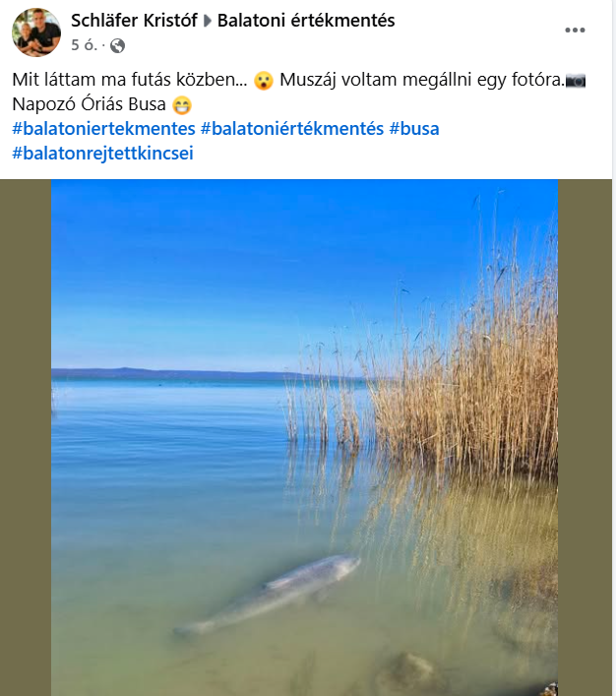This screenshot has width=616, height=696.
Task: Click the grinning emoji after Busa
Action: click(181, 105)
